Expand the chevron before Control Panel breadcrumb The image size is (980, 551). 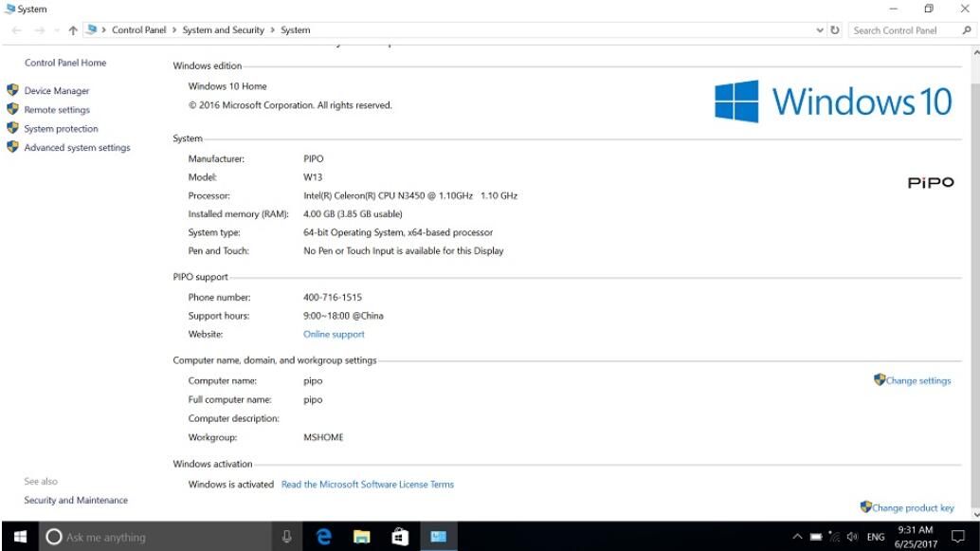[x=103, y=30]
